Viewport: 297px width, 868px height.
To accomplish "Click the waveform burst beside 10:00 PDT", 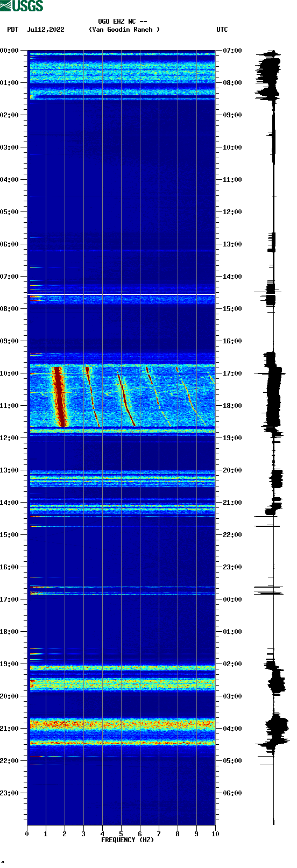I will point(273,390).
